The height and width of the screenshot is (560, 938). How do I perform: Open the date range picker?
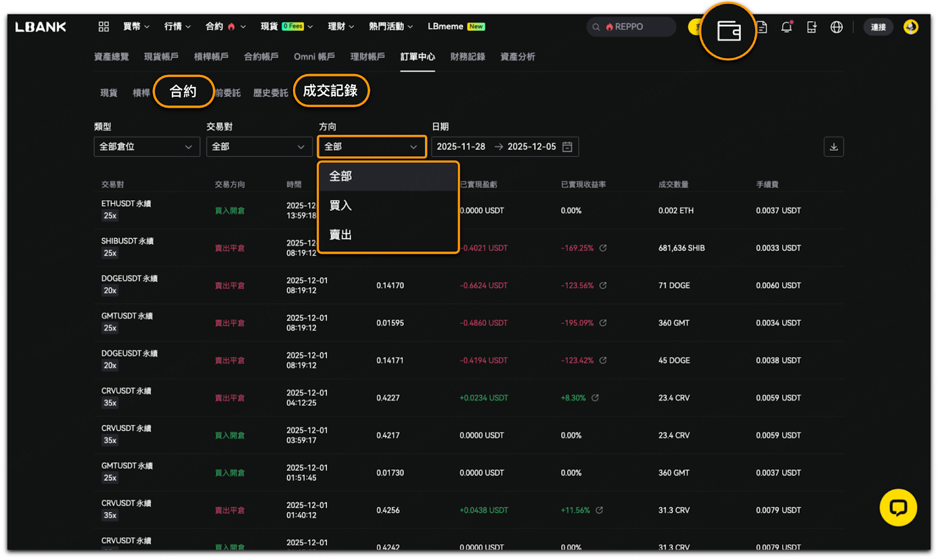[504, 147]
